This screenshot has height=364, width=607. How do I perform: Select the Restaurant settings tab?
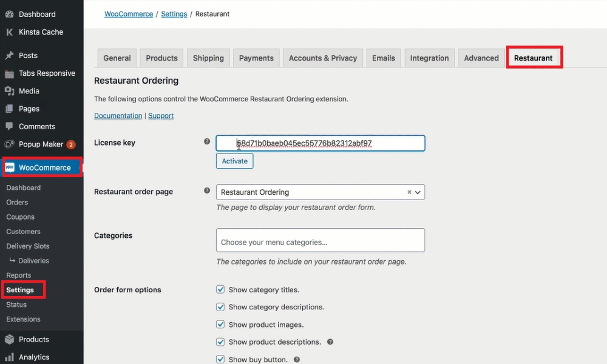point(534,58)
